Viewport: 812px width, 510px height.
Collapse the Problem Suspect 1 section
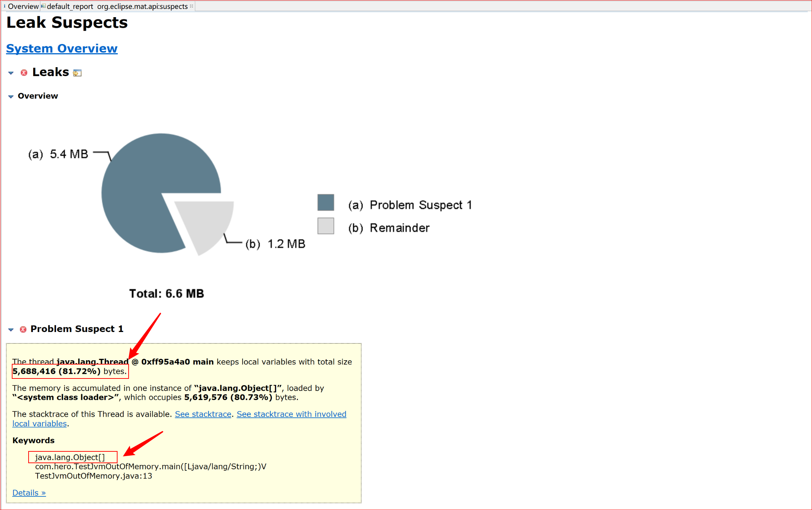point(11,330)
